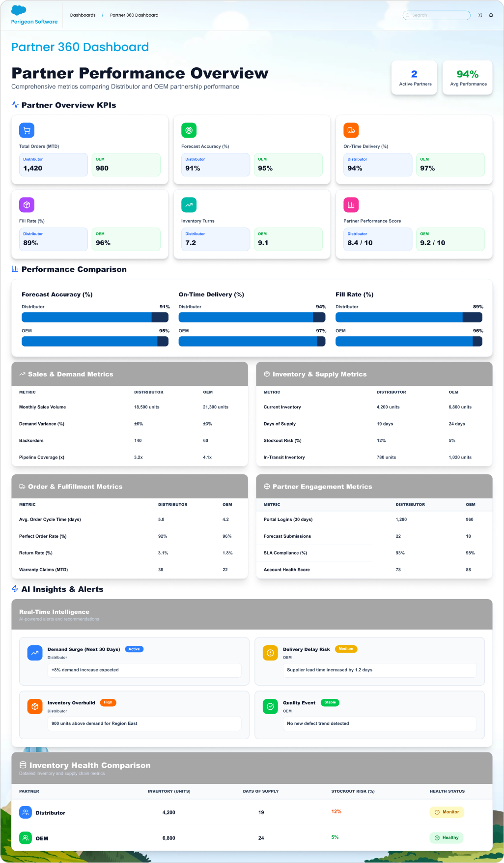This screenshot has width=504, height=863.
Task: Click the Partner 360 Dashboard breadcrumb
Action: [x=134, y=15]
